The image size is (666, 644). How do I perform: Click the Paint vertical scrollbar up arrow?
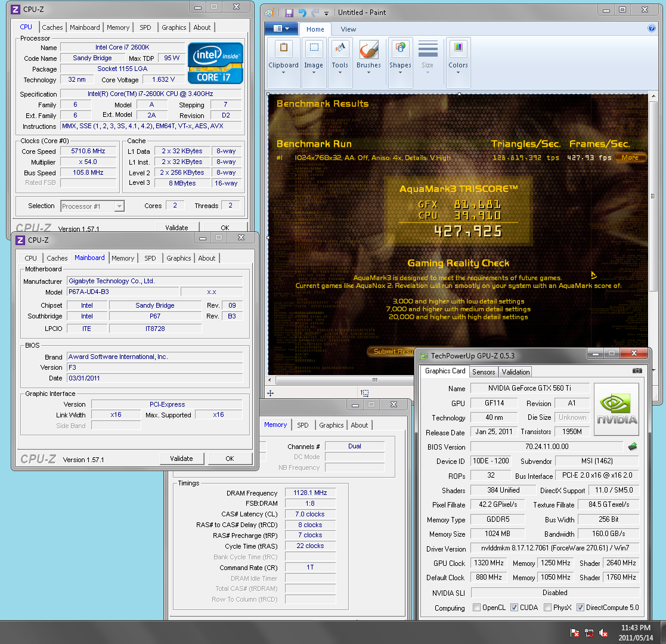click(x=653, y=97)
